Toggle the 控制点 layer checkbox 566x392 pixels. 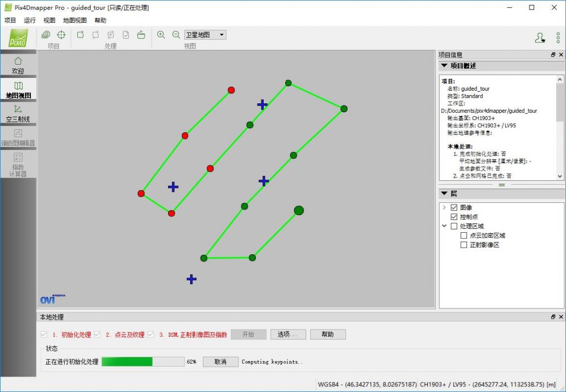pos(454,217)
